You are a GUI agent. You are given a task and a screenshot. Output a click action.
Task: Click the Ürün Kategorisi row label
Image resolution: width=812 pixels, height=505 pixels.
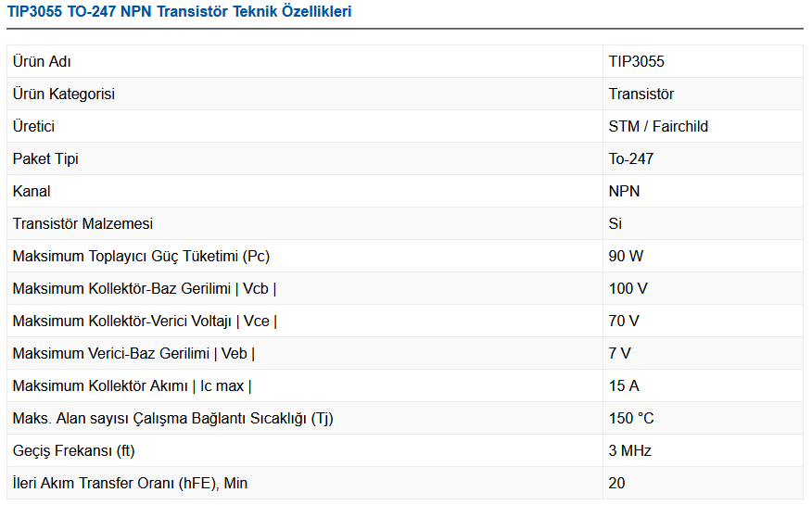64,95
